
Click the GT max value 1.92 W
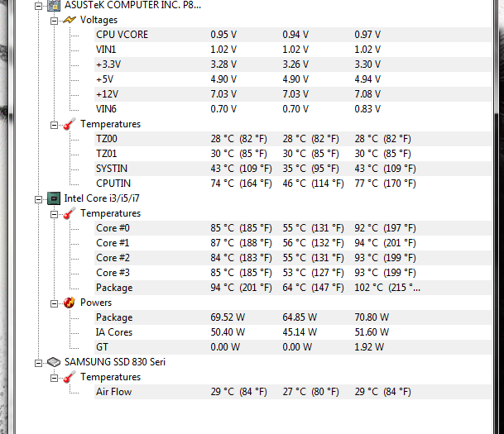[x=369, y=347]
